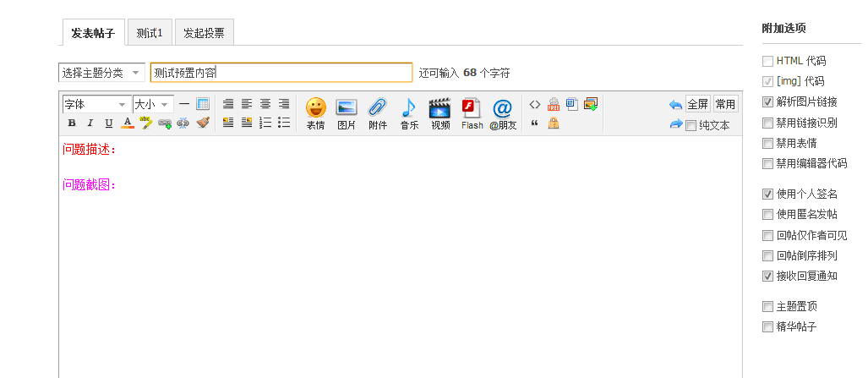The height and width of the screenshot is (378, 868).
Task: Enable the 回帖倒序排列 checkbox
Action: coord(767,256)
